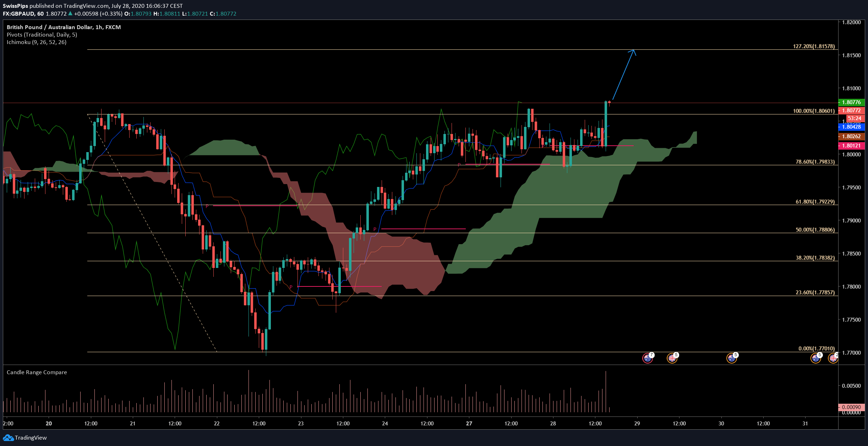Image resolution: width=868 pixels, height=446 pixels.
Task: Open the UK event marker before the 30 date
Action: [672, 358]
